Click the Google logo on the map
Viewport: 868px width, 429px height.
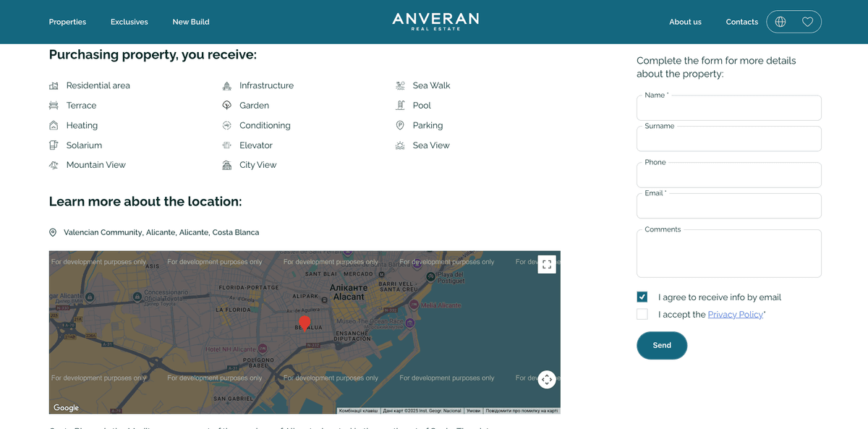click(66, 407)
